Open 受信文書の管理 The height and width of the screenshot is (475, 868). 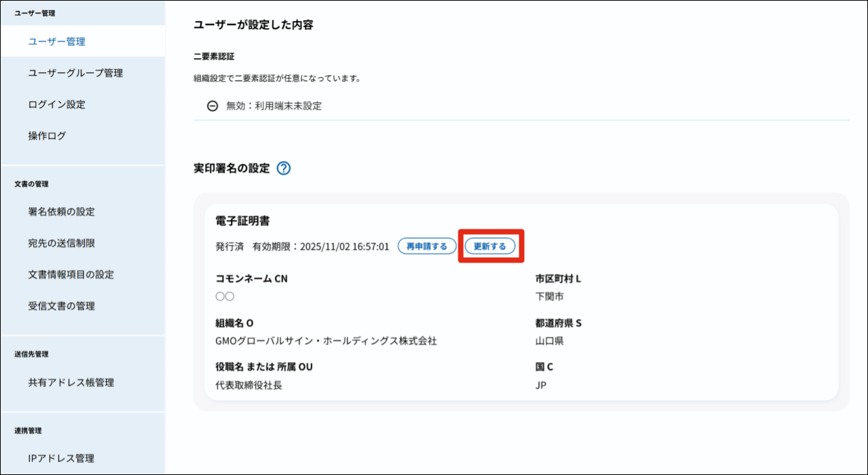pyautogui.click(x=62, y=306)
